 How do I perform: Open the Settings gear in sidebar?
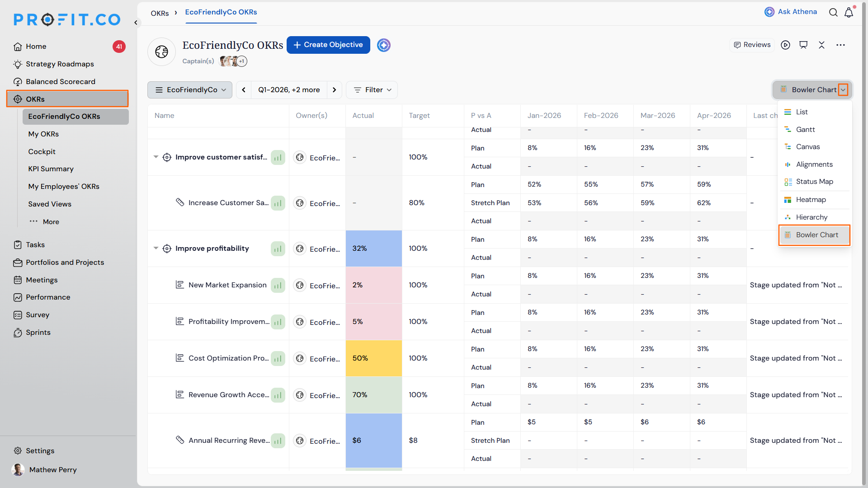pyautogui.click(x=18, y=451)
